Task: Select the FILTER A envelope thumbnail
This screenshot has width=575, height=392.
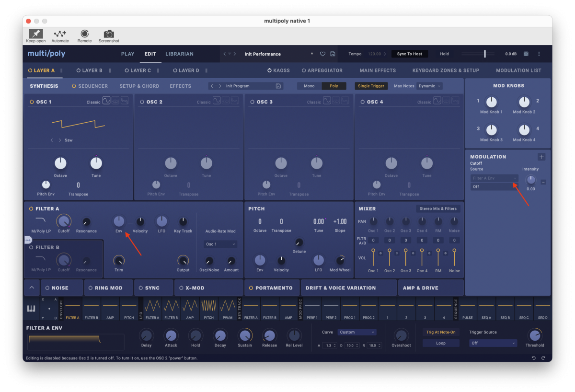Action: (x=73, y=309)
